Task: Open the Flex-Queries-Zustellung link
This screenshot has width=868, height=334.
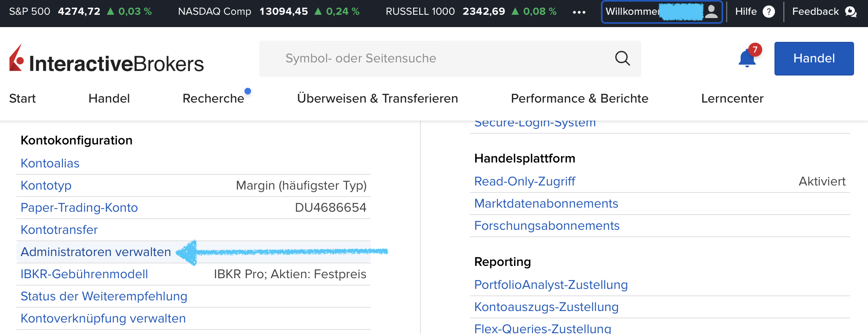Action: coord(543,329)
